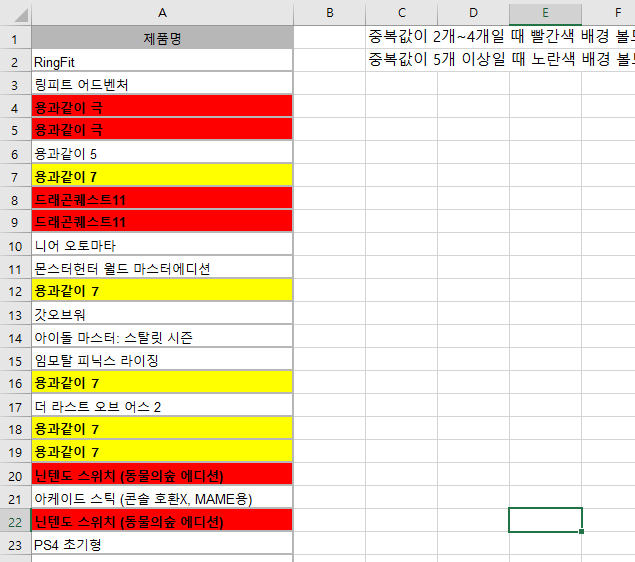The height and width of the screenshot is (562, 635).
Task: Select the highlighted column E header
Action: pyautogui.click(x=545, y=13)
